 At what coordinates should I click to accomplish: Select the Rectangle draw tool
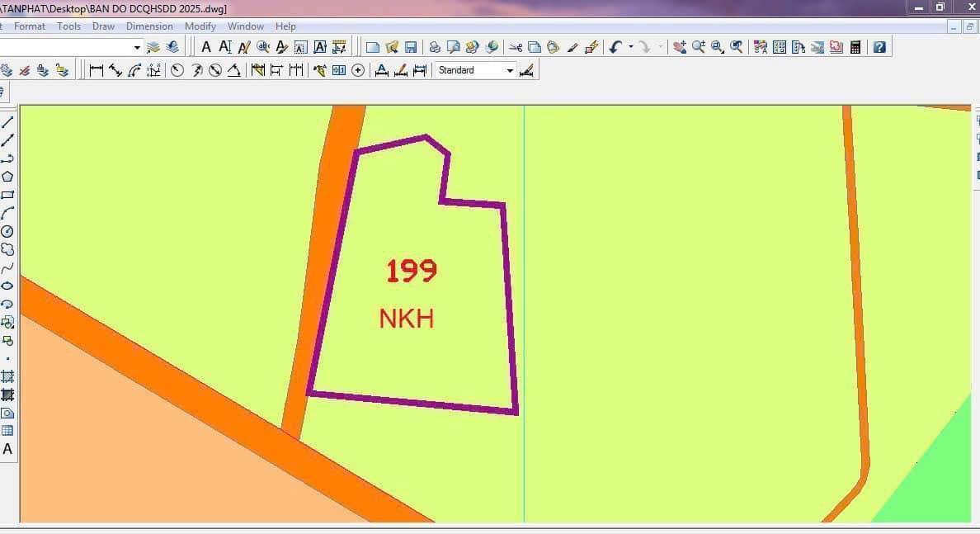click(7, 195)
